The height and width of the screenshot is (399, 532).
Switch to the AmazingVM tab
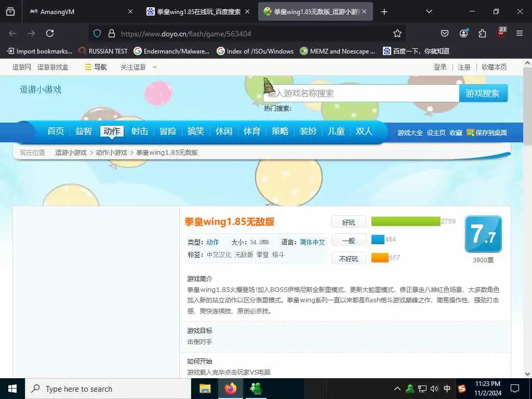pyautogui.click(x=79, y=11)
